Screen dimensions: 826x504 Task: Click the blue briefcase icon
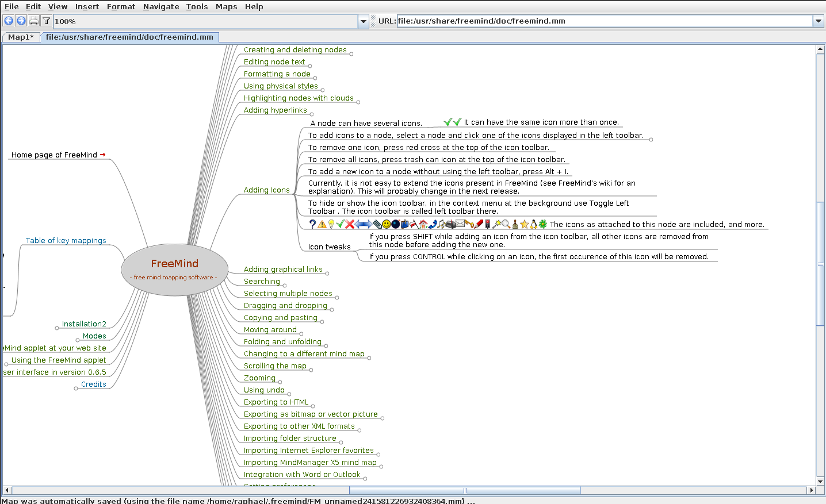coord(405,224)
